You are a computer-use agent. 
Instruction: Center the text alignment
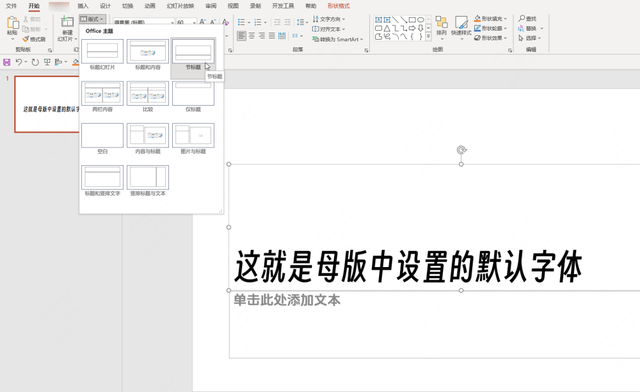[x=252, y=36]
